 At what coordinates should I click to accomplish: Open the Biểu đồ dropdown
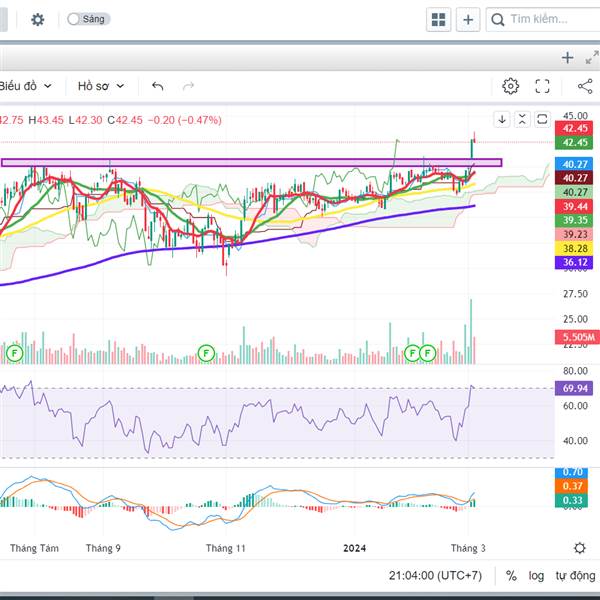pos(25,86)
